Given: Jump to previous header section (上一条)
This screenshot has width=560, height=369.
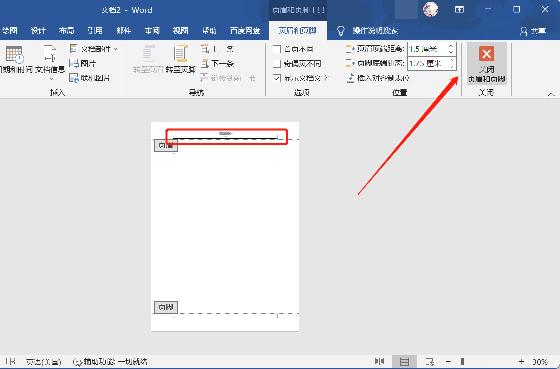Looking at the screenshot, I should (x=217, y=49).
